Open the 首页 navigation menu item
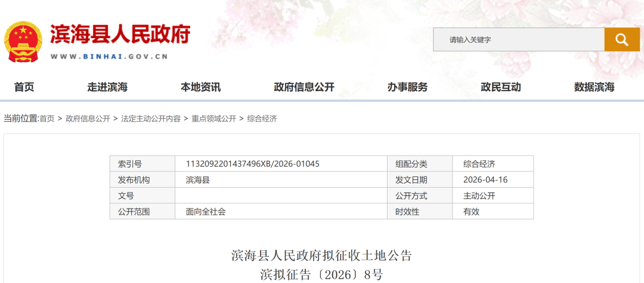644x283 pixels. [24, 87]
